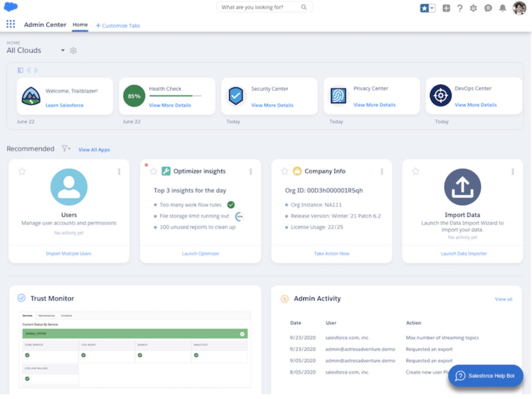Click the Privacy Center fingerprint icon
This screenshot has width=532, height=399.
(x=338, y=95)
